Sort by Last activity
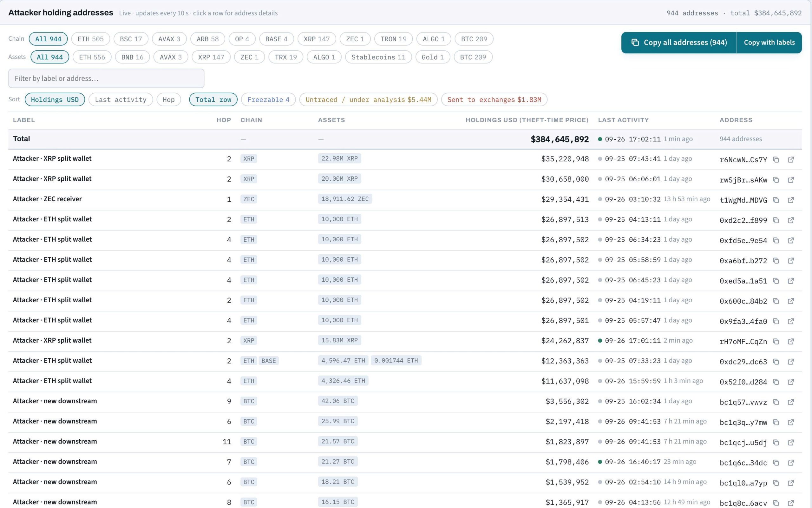This screenshot has height=508, width=812. coord(121,99)
